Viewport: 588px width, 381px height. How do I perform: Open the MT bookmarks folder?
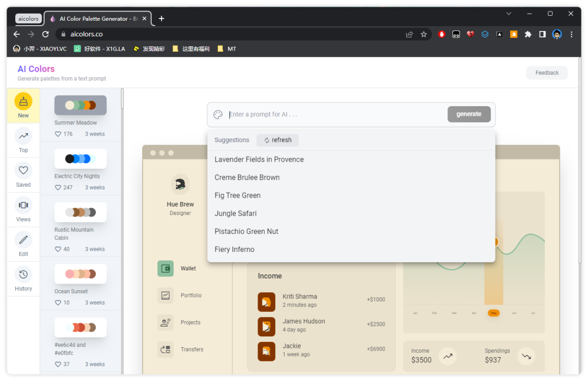[x=227, y=49]
